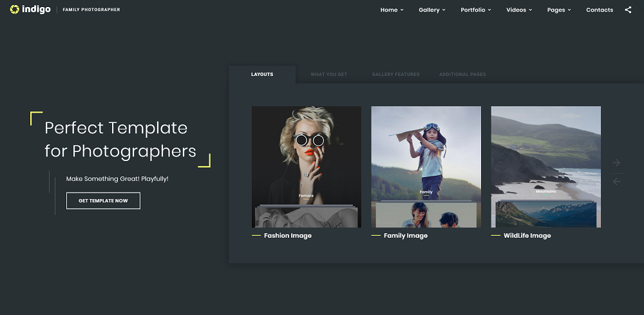Click the Fashion Image caption link

point(287,236)
